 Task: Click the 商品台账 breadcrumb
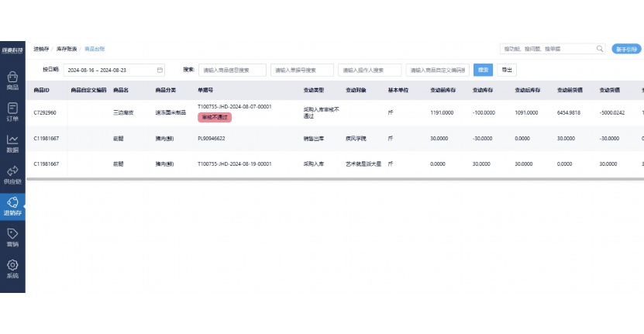coord(95,49)
